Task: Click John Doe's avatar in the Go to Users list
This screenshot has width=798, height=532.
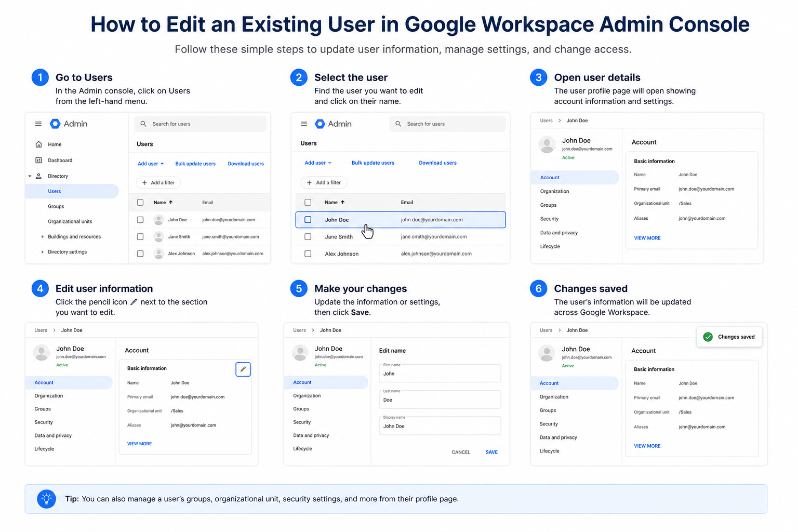Action: (158, 220)
